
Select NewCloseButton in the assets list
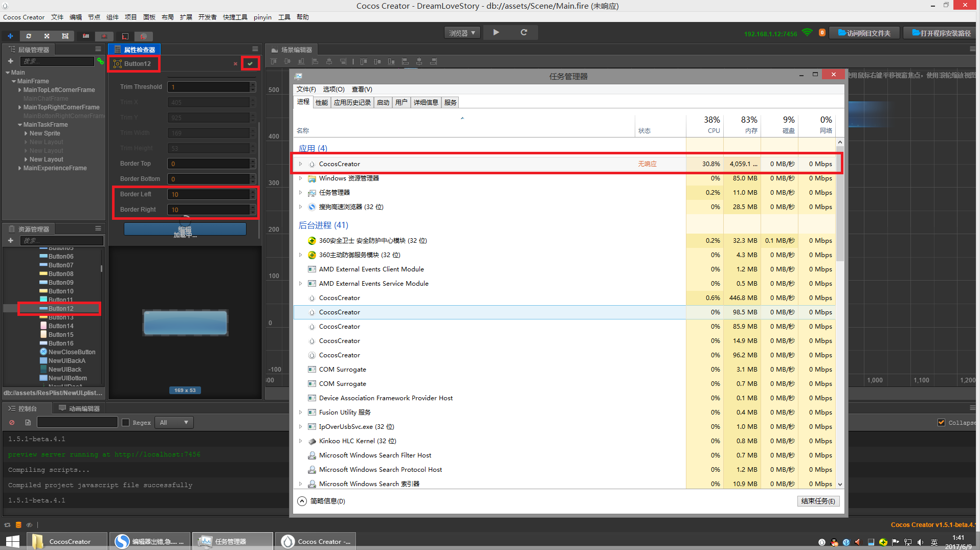72,352
